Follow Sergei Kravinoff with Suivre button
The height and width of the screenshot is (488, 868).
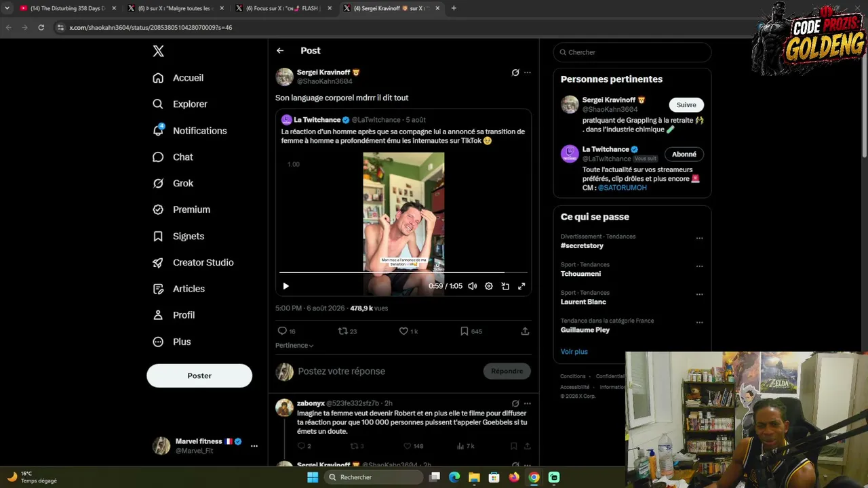[x=686, y=104]
